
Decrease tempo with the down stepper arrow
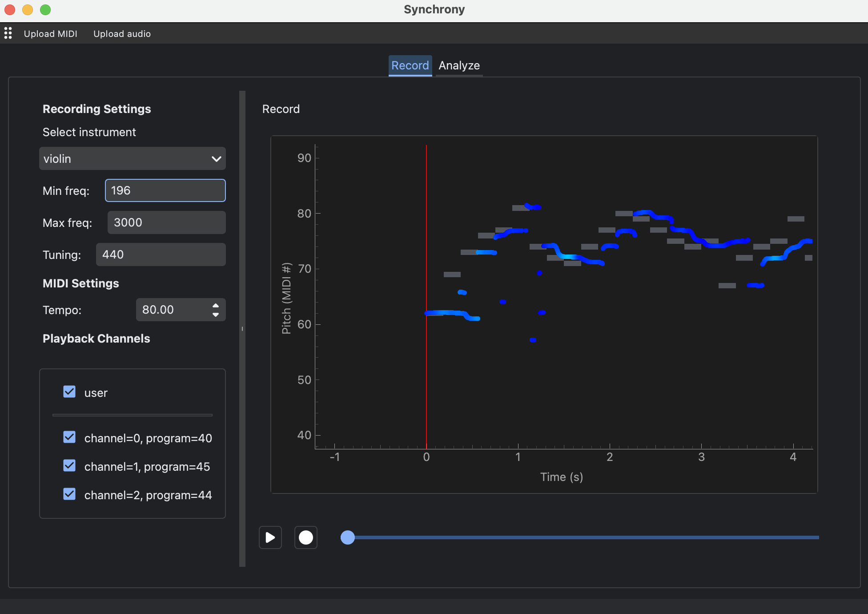(x=216, y=315)
